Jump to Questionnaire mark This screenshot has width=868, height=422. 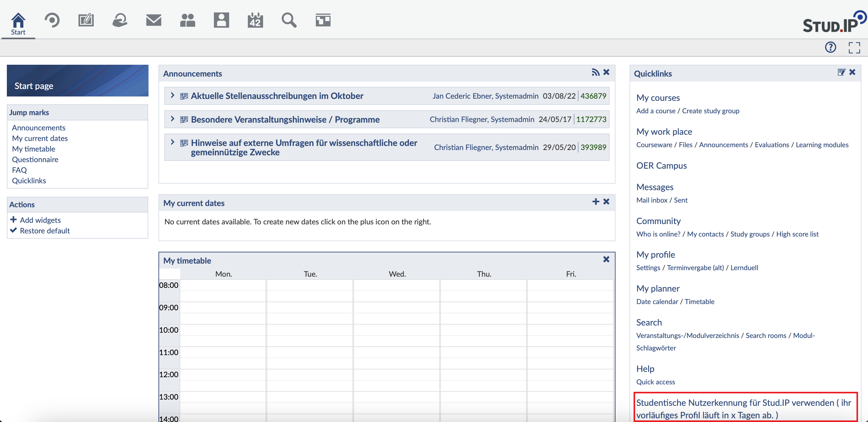click(x=35, y=159)
